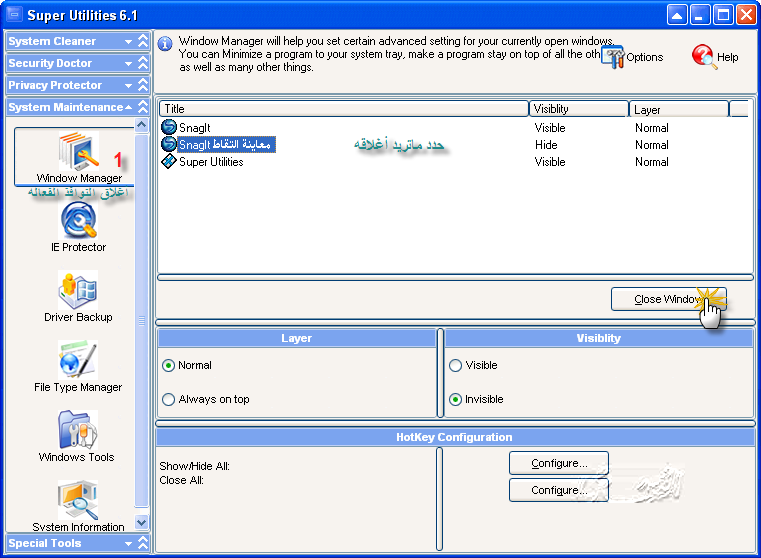This screenshot has height=558, width=761.
Task: Open the Privacy Protector section
Action: pyautogui.click(x=78, y=85)
